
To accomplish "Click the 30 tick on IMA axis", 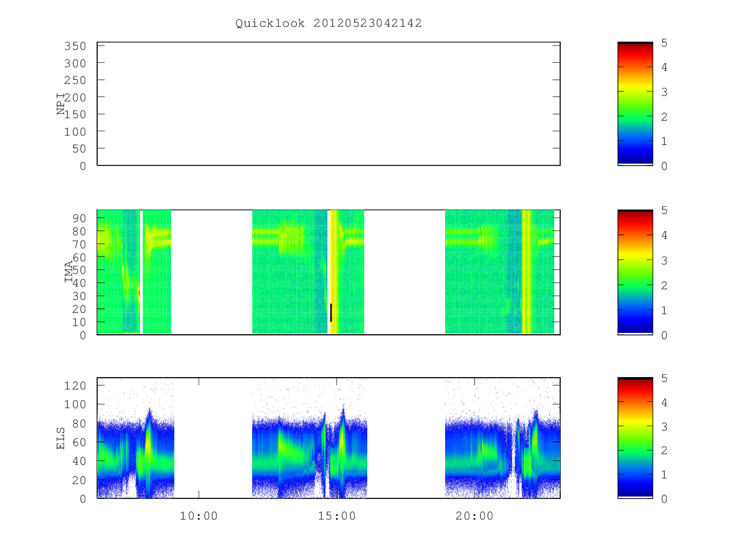I will [x=80, y=296].
